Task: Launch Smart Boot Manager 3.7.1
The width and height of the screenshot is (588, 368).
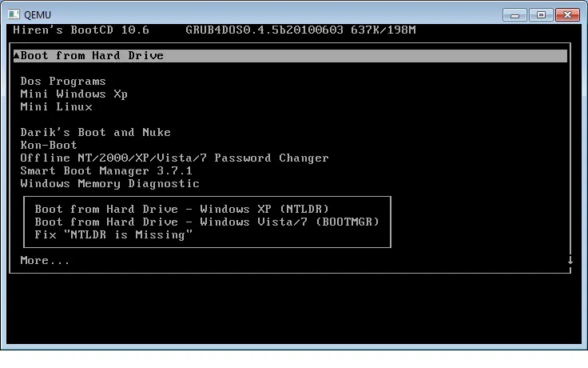Action: [x=106, y=170]
